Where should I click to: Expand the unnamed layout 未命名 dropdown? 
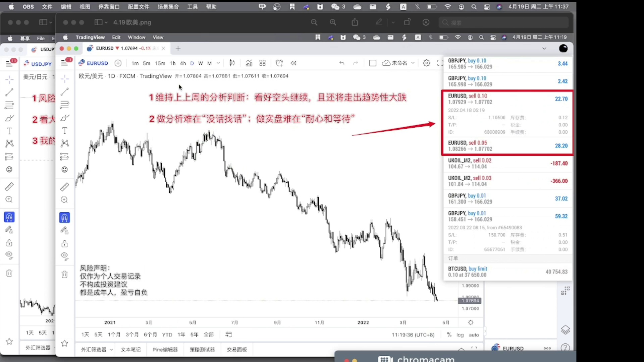[x=413, y=63]
